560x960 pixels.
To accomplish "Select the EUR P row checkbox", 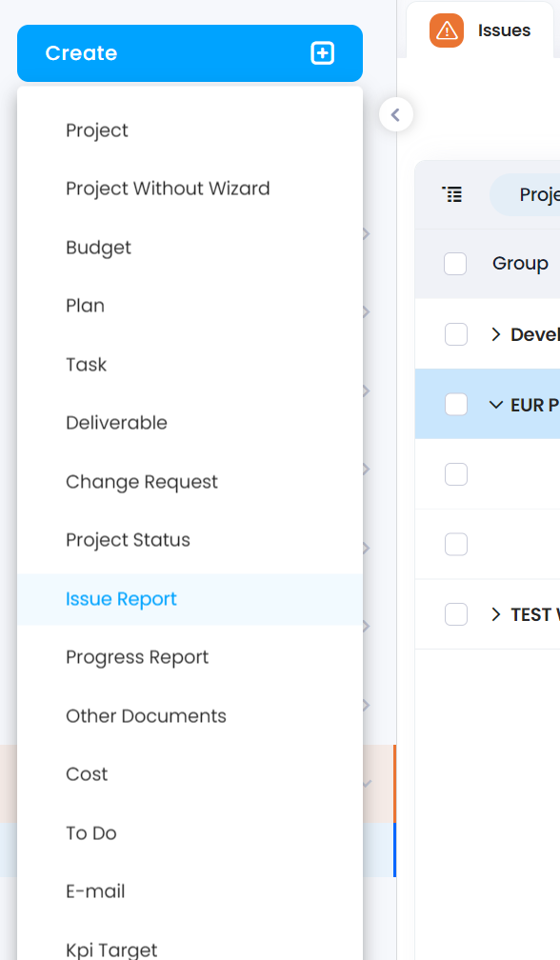I will point(456,404).
